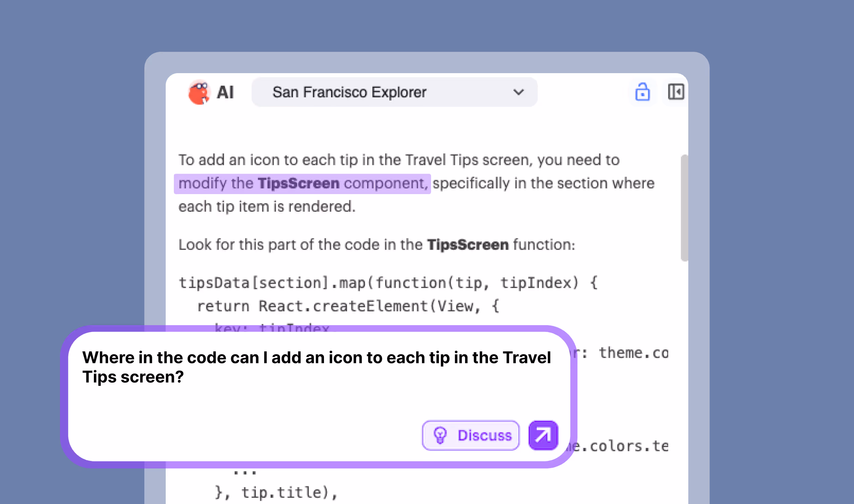Click the chevron arrow on the project selector
854x504 pixels.
(x=518, y=92)
